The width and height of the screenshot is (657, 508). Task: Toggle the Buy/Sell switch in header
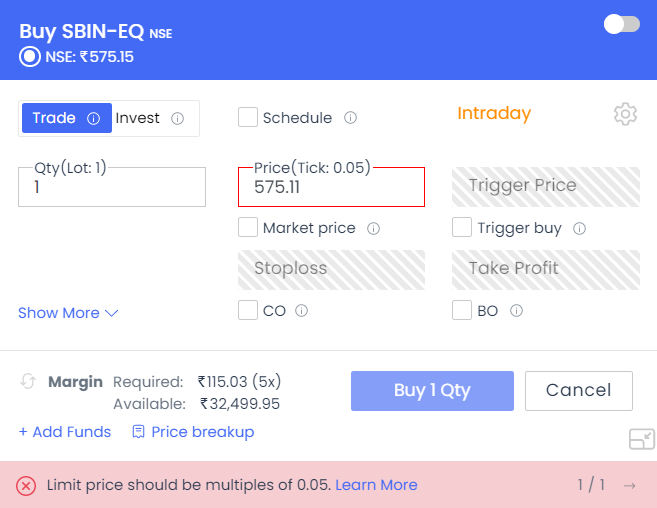[622, 24]
